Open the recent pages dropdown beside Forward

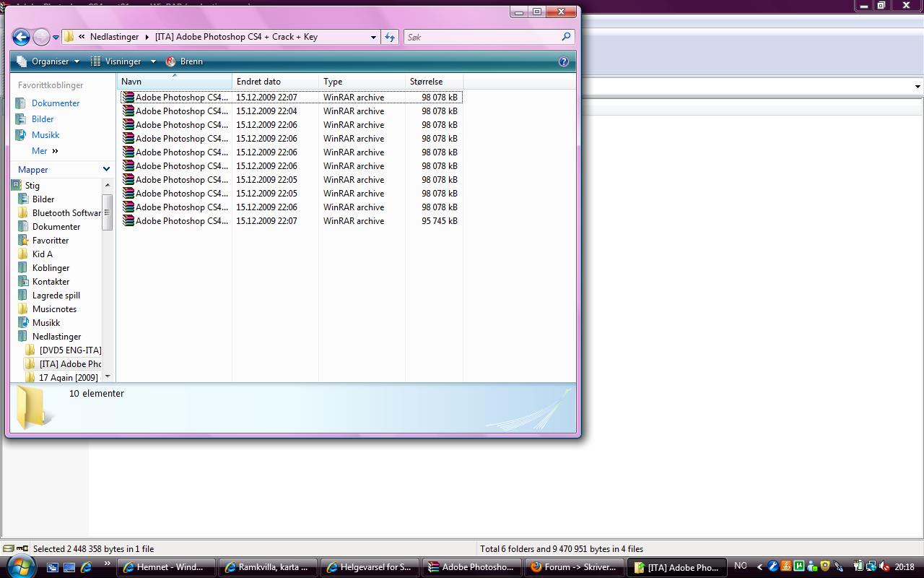tap(56, 38)
